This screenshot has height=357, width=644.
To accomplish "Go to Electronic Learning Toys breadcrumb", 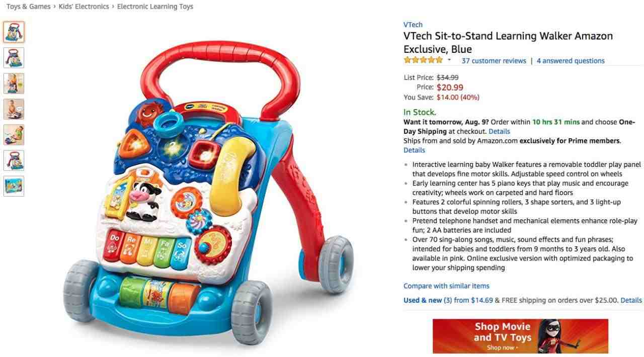I will (155, 7).
